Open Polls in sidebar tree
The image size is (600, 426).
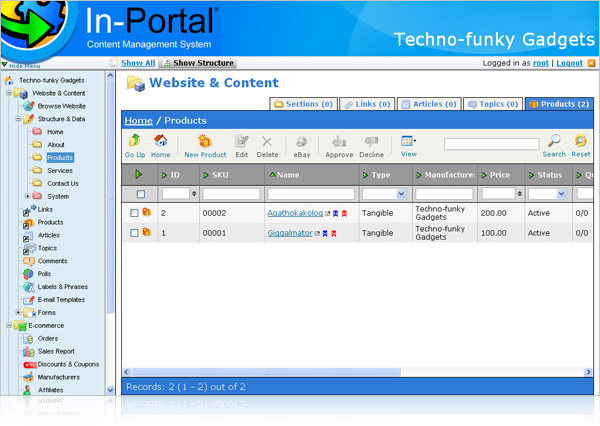point(44,274)
